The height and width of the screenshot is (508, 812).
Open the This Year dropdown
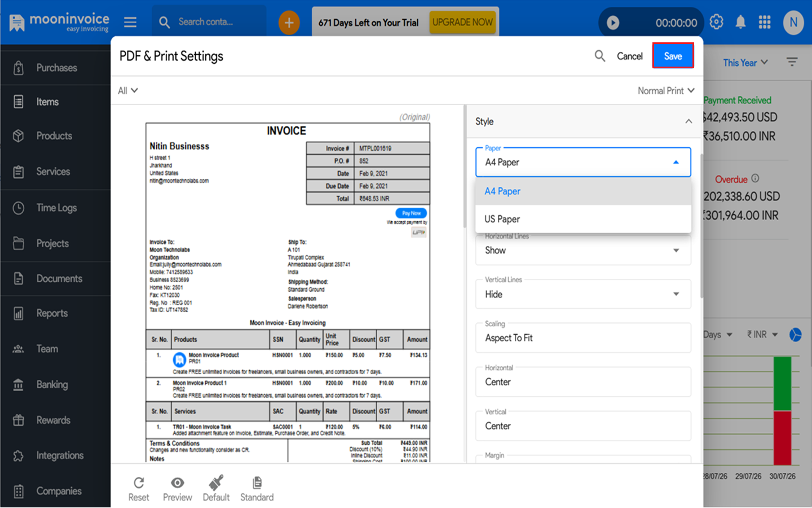(x=745, y=63)
